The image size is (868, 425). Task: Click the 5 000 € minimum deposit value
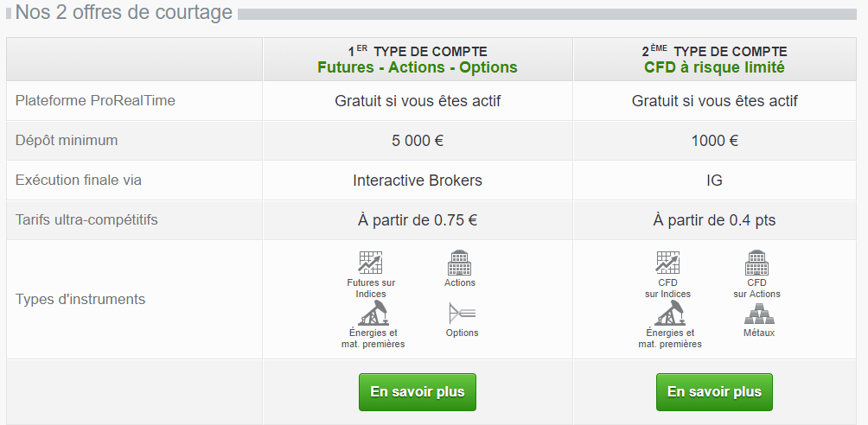pos(418,141)
